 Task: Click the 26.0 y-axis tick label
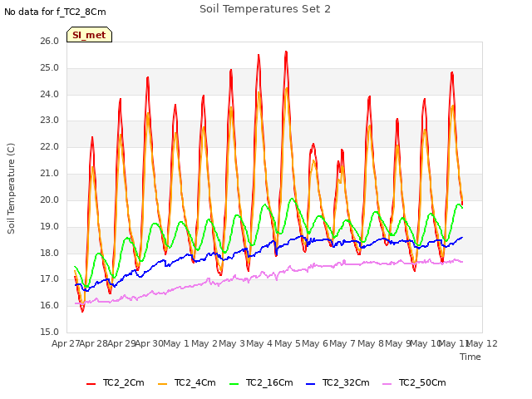50,41
